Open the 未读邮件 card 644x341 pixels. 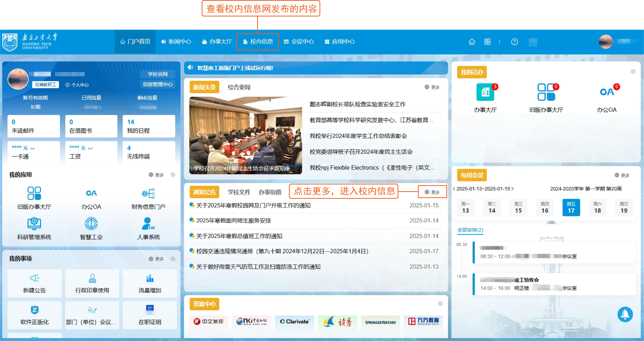coord(33,126)
